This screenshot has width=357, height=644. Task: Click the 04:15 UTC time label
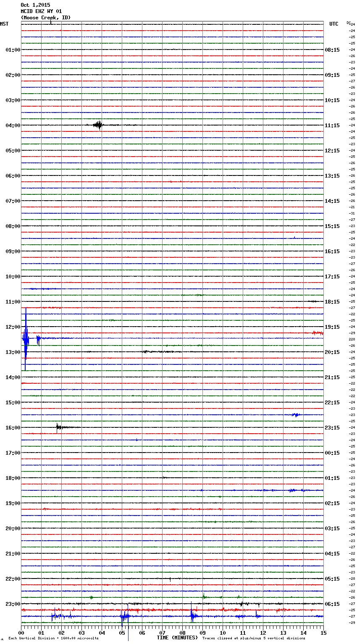pyautogui.click(x=332, y=554)
